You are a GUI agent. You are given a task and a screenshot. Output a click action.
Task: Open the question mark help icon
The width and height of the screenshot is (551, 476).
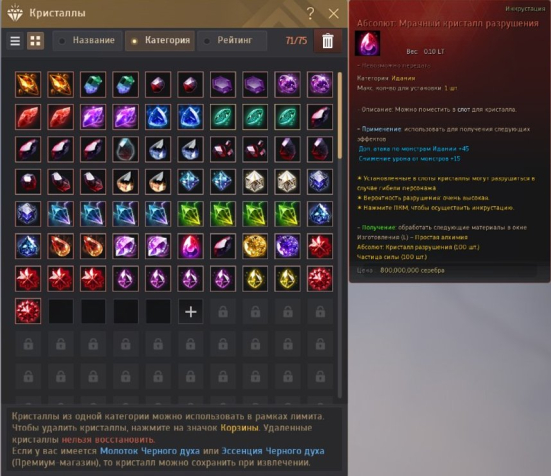click(310, 14)
